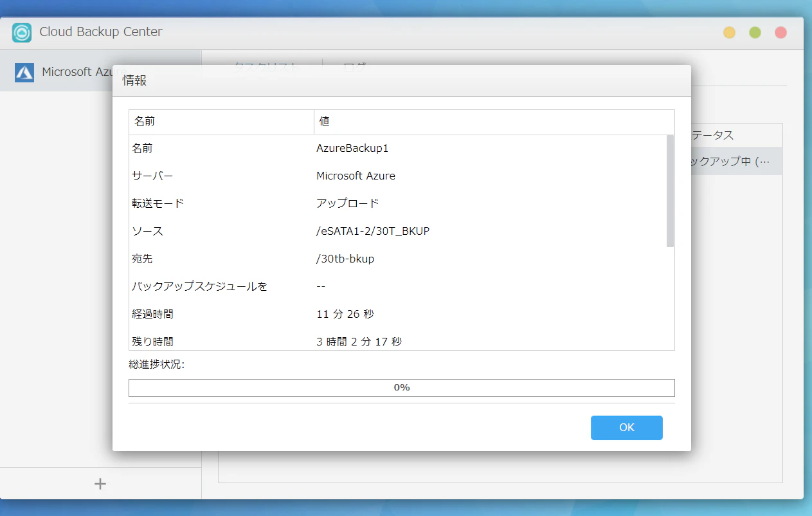Click the 宛先 row label

(x=142, y=259)
